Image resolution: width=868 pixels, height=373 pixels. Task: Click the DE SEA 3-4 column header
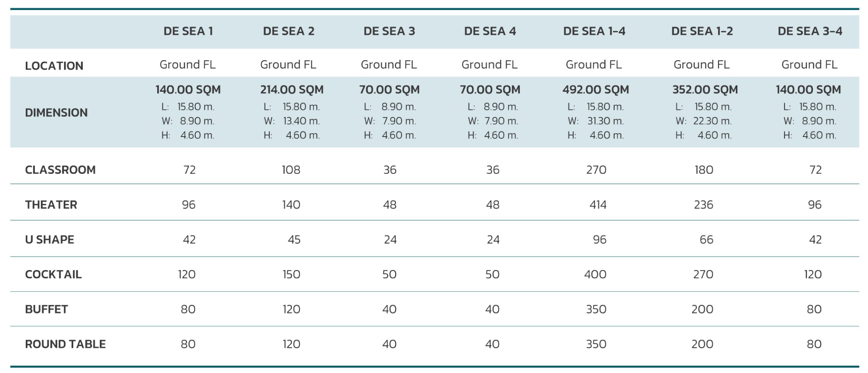tap(810, 31)
